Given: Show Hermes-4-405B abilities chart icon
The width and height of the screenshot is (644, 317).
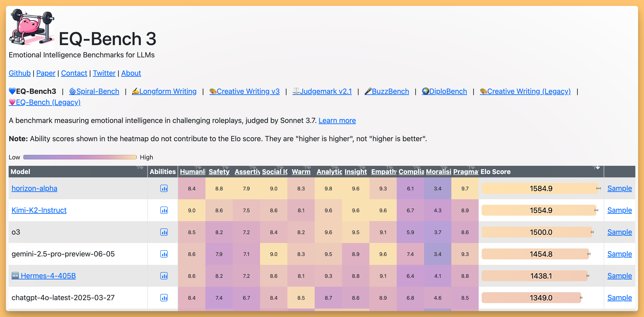Looking at the screenshot, I should point(164,276).
